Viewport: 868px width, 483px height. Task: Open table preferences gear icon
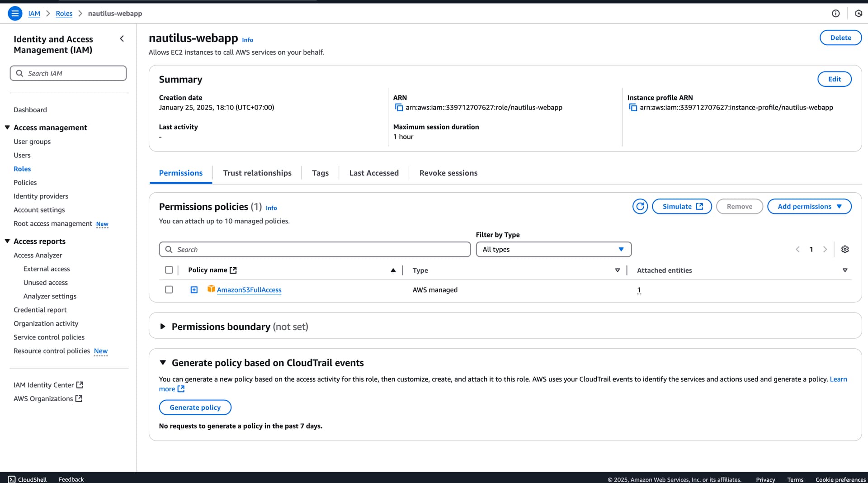click(844, 250)
